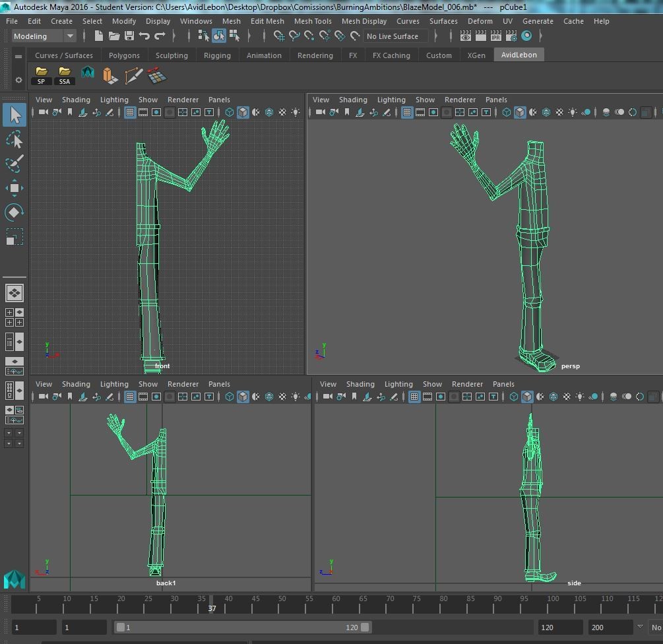Image resolution: width=663 pixels, height=644 pixels.
Task: Toggle use all lights in front viewport
Action: [x=296, y=113]
